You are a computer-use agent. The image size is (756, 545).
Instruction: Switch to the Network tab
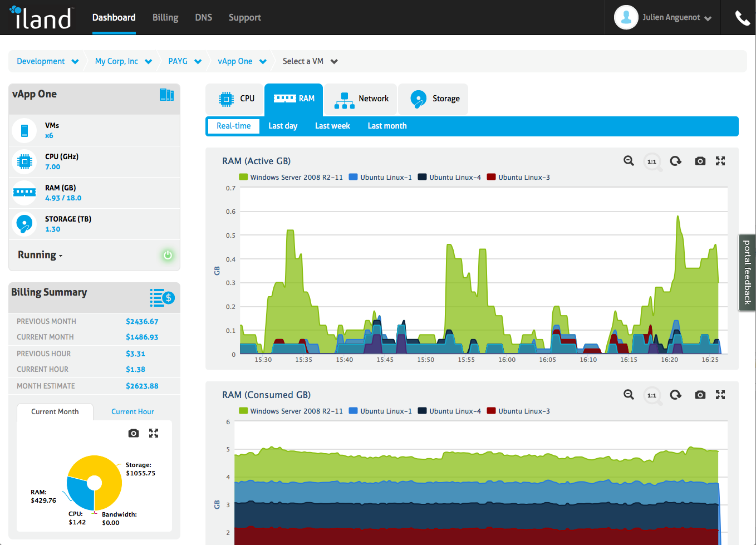click(x=361, y=99)
